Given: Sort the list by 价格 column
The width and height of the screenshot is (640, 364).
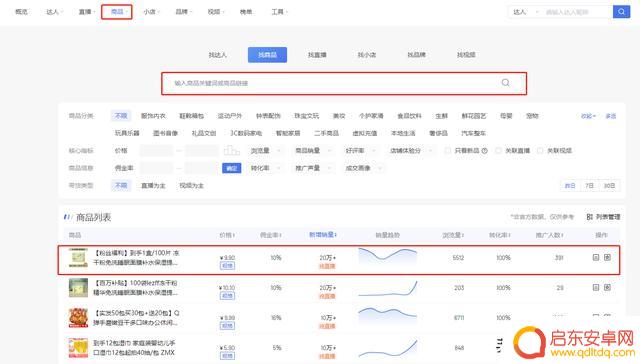Looking at the screenshot, I should point(227,235).
